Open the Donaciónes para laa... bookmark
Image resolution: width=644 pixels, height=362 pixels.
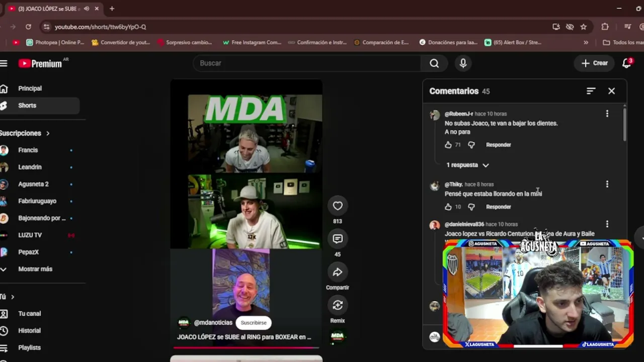[448, 43]
